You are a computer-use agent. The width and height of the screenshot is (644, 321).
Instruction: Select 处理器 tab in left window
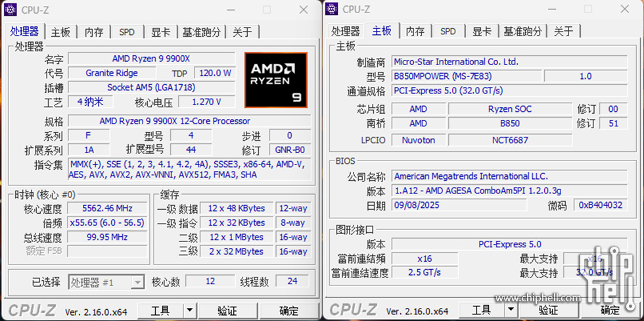tap(25, 31)
